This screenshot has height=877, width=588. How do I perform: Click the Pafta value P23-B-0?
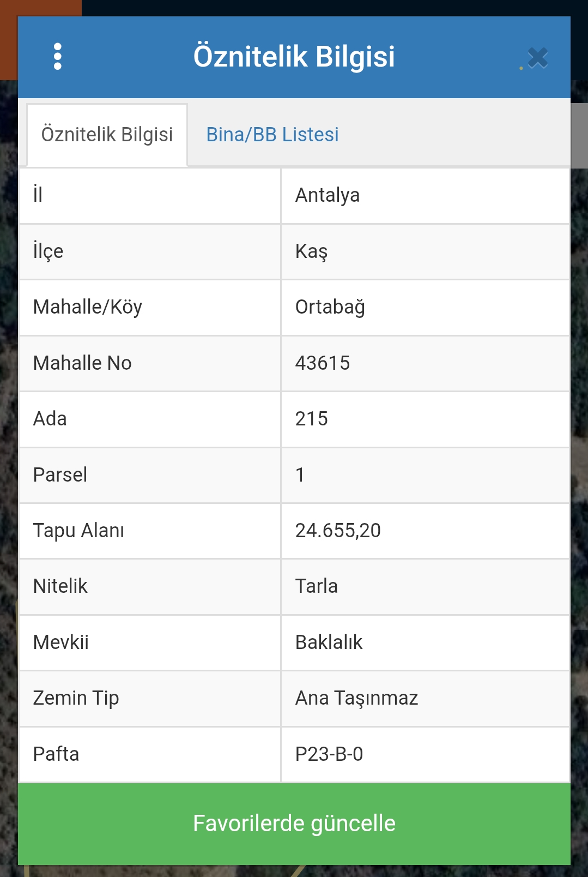tap(329, 754)
